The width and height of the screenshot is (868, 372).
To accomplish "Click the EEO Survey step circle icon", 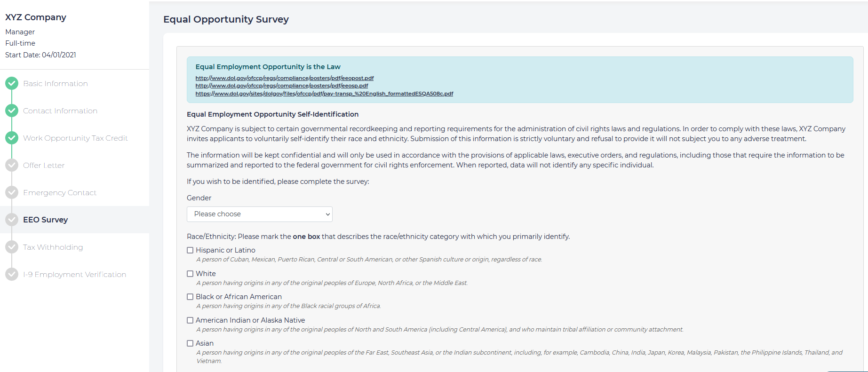I will pyautogui.click(x=12, y=220).
